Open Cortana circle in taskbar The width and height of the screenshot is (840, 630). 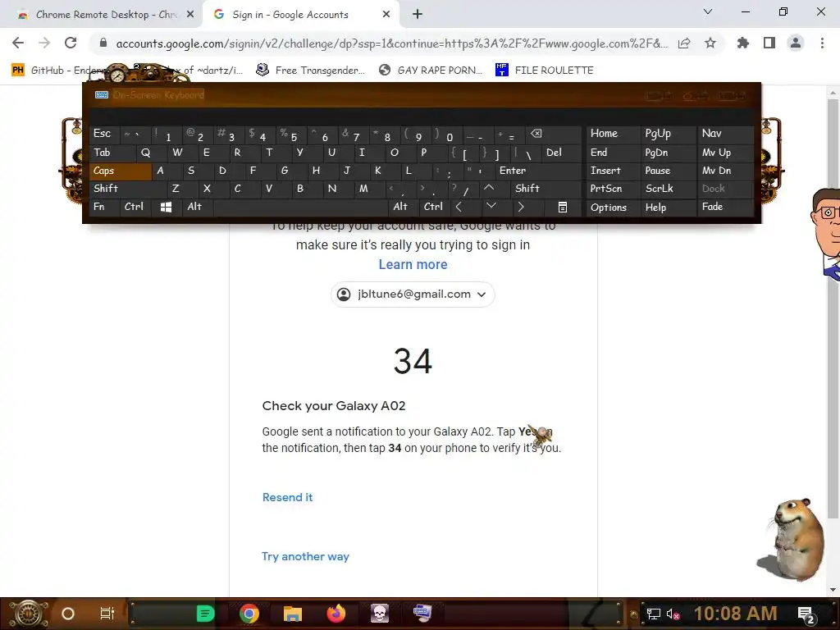pos(68,614)
